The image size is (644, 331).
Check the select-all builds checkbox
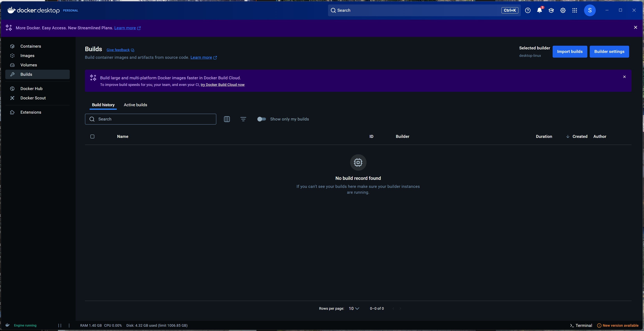pos(92,137)
